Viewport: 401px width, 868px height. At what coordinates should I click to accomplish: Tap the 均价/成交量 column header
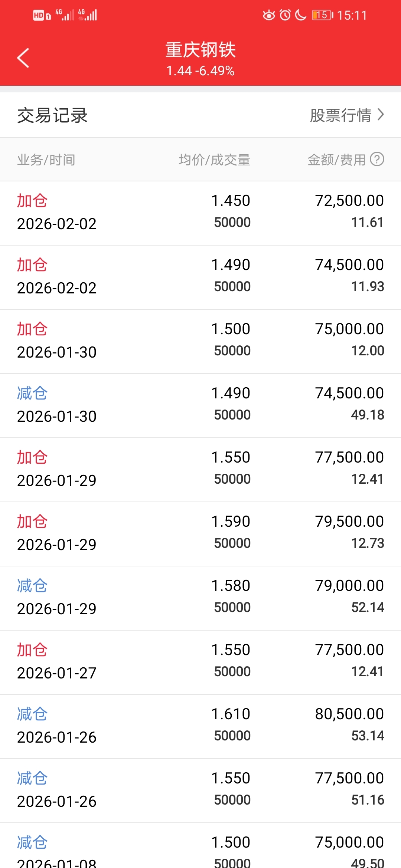tap(214, 160)
